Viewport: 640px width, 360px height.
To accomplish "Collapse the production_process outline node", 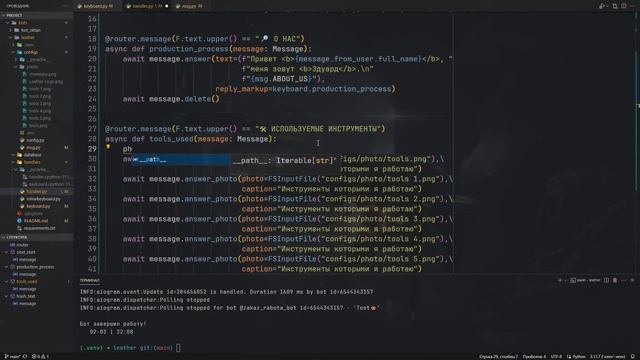I will click(x=7, y=267).
